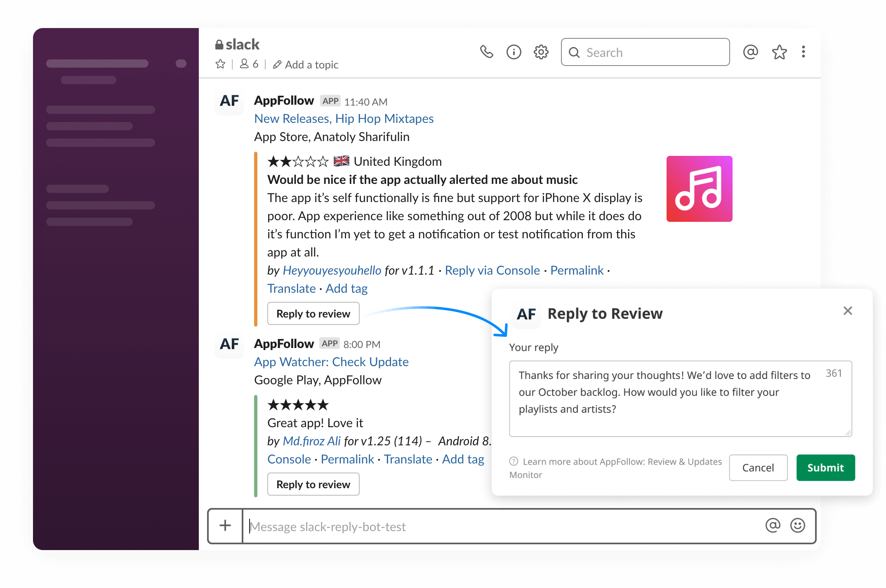Start a call with the phone icon
Screen dimensions: 886x588
point(486,52)
